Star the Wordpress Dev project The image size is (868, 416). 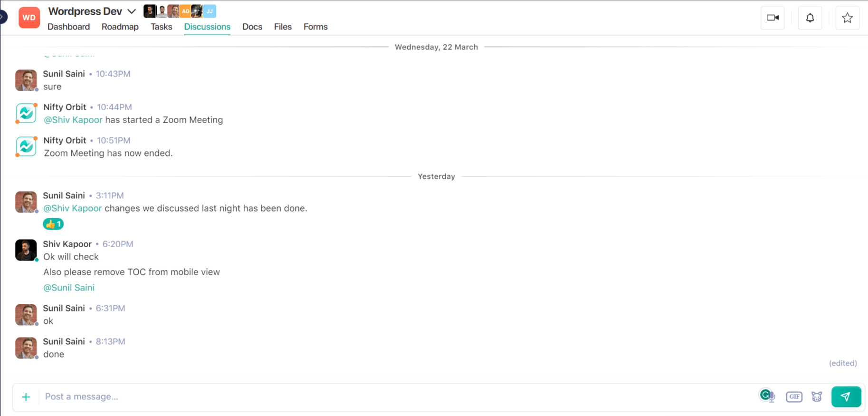click(x=847, y=18)
